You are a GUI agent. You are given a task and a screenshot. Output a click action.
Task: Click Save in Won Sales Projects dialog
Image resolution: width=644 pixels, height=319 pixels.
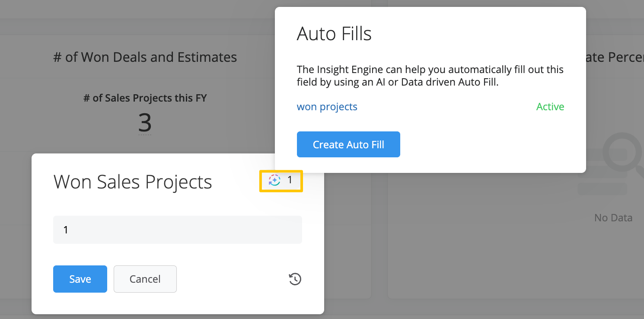[x=80, y=279]
